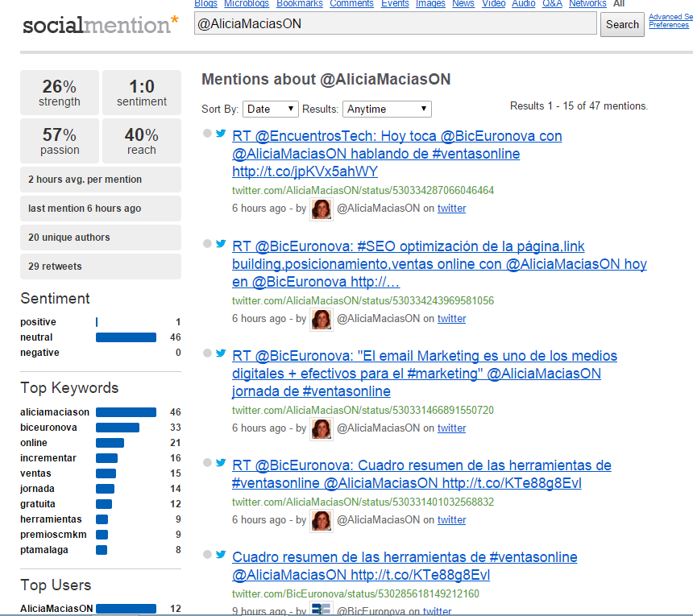
Task: Open the Results Anytime dropdown
Action: click(x=387, y=109)
